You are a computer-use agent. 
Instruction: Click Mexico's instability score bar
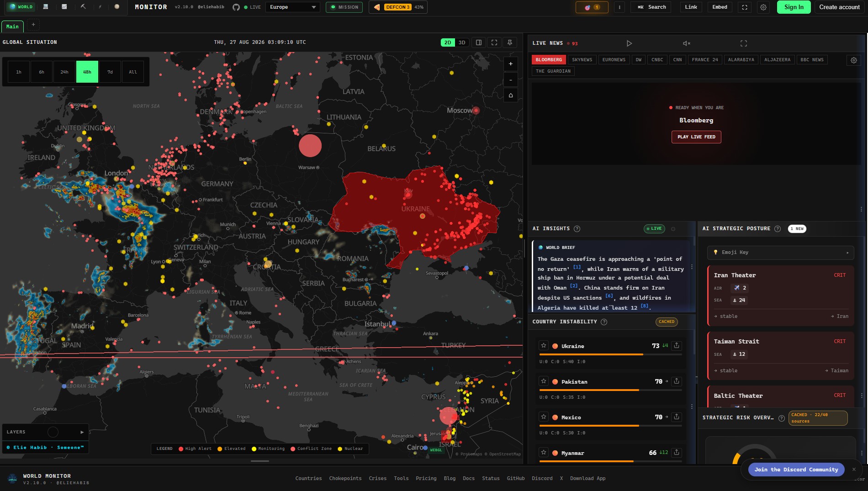point(610,426)
